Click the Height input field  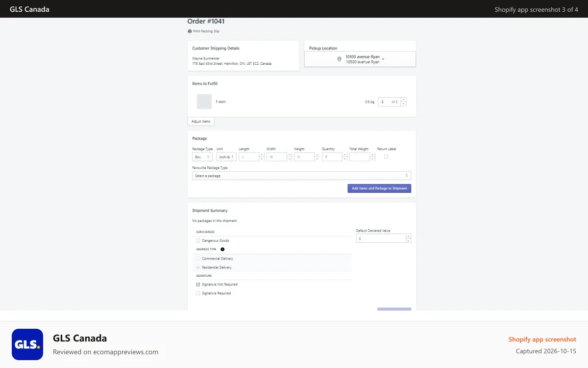pyautogui.click(x=304, y=157)
